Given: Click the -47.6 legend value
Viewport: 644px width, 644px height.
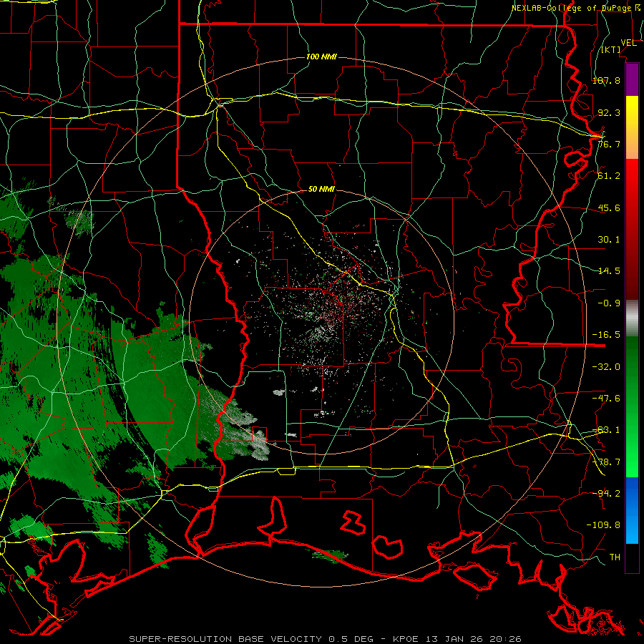Looking at the screenshot, I should tap(606, 399).
